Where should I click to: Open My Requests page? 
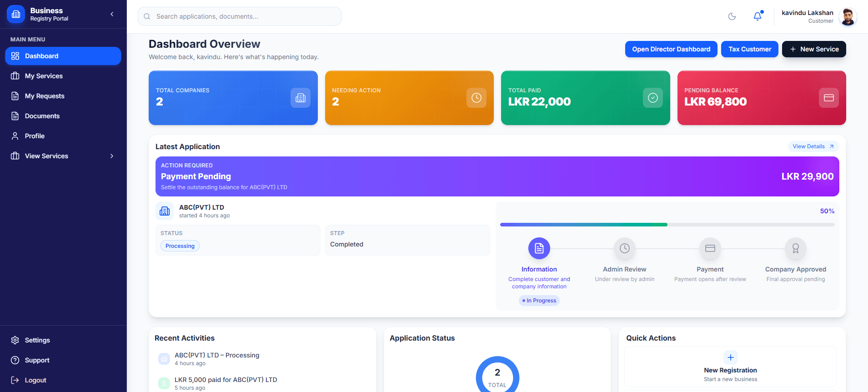pos(63,96)
